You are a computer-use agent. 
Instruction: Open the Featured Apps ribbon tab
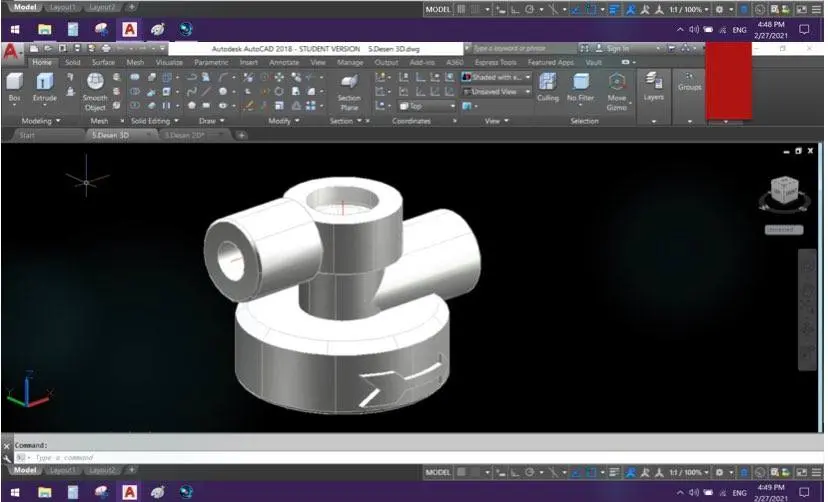(550, 62)
